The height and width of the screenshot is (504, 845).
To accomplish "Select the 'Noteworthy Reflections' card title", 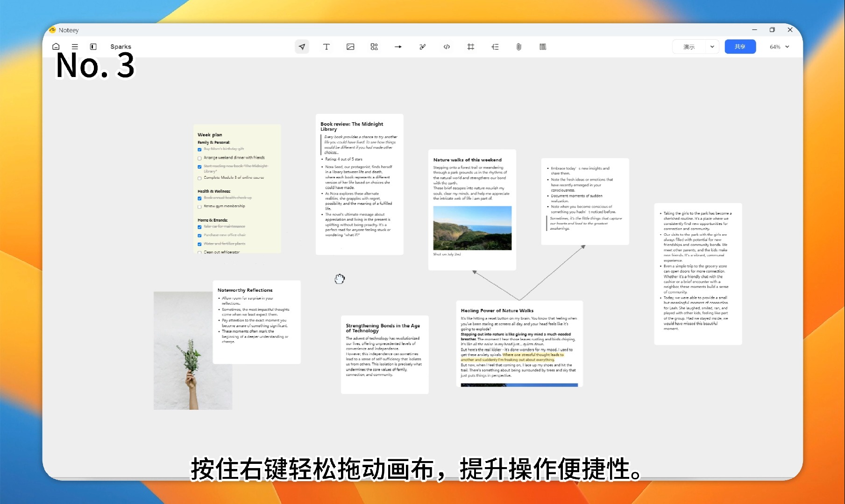I will point(245,290).
